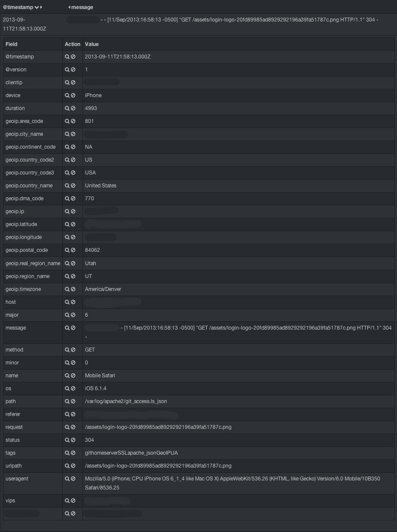
Task: Click the magnifier icon for the os field
Action: 67,388
